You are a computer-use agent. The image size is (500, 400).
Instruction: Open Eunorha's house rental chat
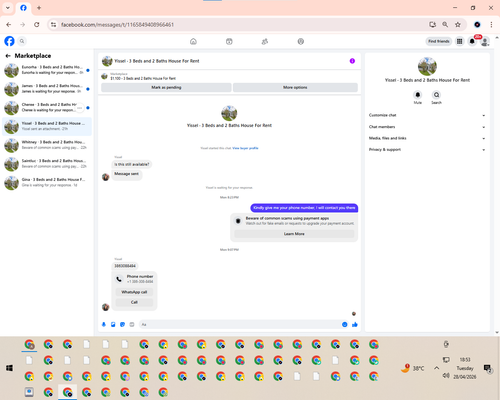coord(47,70)
